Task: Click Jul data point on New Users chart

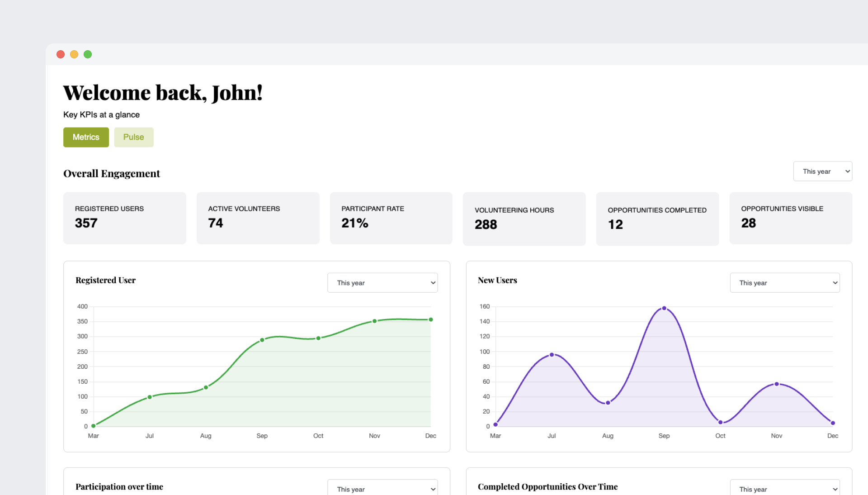Action: (552, 355)
